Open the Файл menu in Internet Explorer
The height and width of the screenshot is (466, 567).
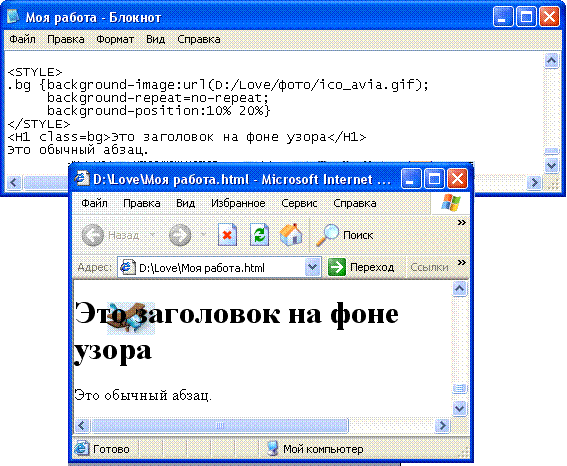94,203
